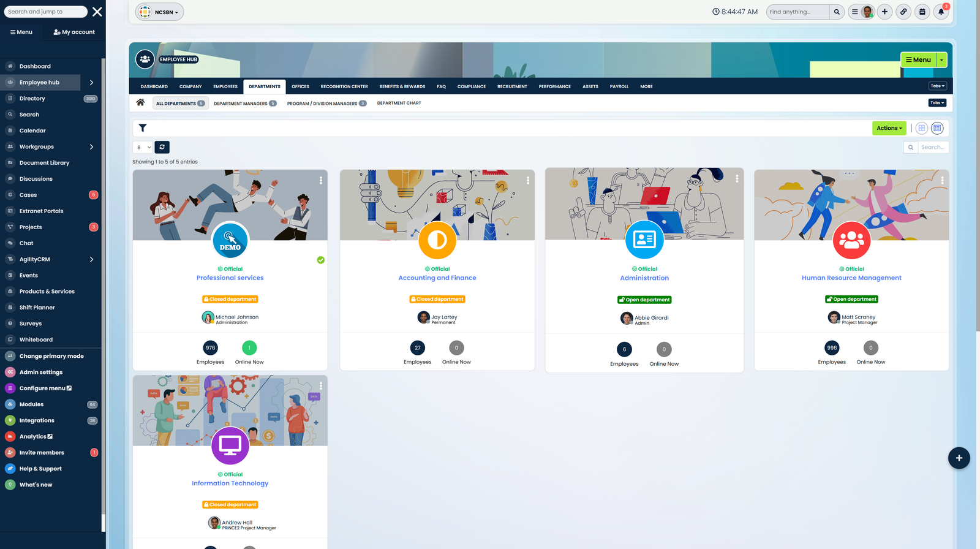Click the filter funnel icon
This screenshot has width=980, height=549.
(143, 128)
